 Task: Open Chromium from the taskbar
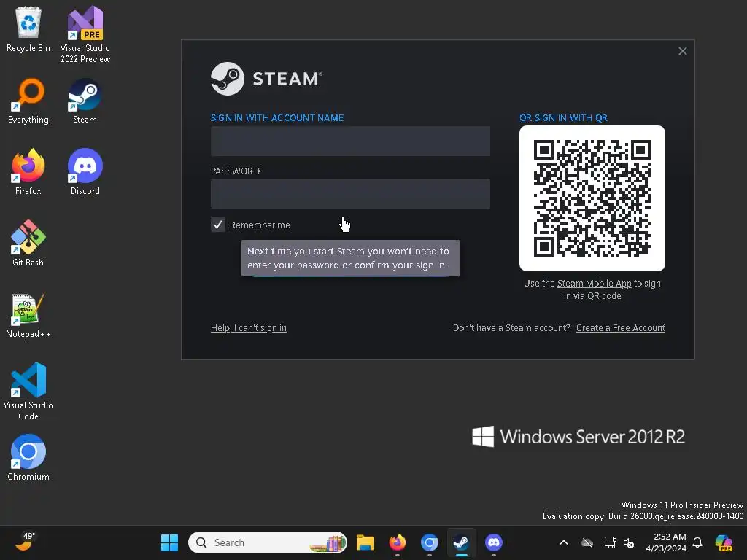429,542
